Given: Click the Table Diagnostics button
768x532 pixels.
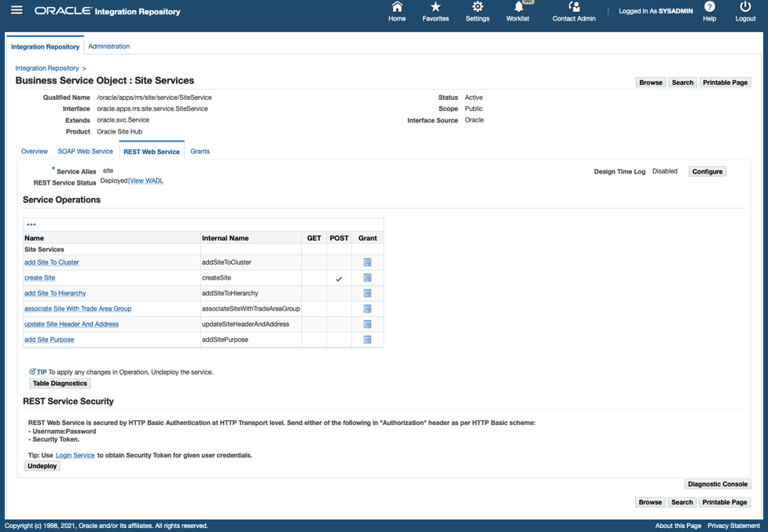Looking at the screenshot, I should [60, 383].
